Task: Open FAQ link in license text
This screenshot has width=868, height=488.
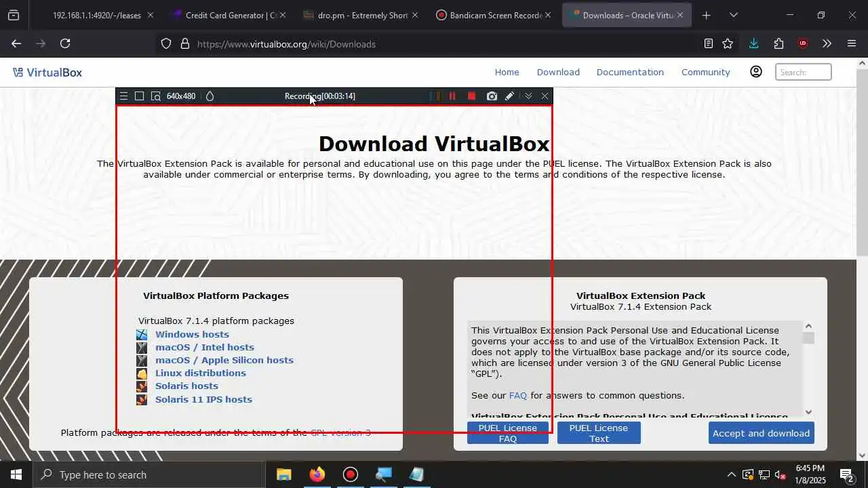Action: [518, 395]
